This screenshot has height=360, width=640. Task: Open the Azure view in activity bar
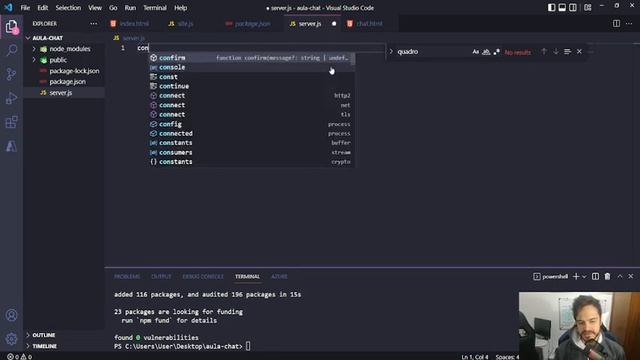(x=11, y=146)
